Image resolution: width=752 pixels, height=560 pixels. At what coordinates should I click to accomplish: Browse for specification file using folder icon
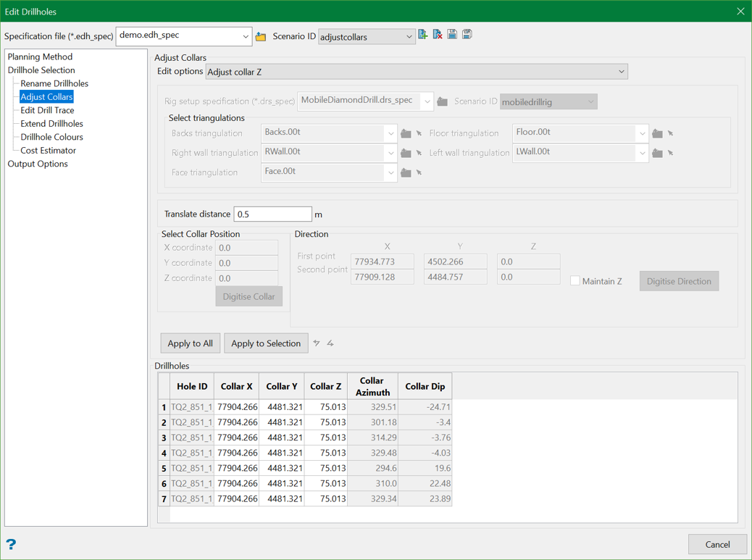(261, 36)
